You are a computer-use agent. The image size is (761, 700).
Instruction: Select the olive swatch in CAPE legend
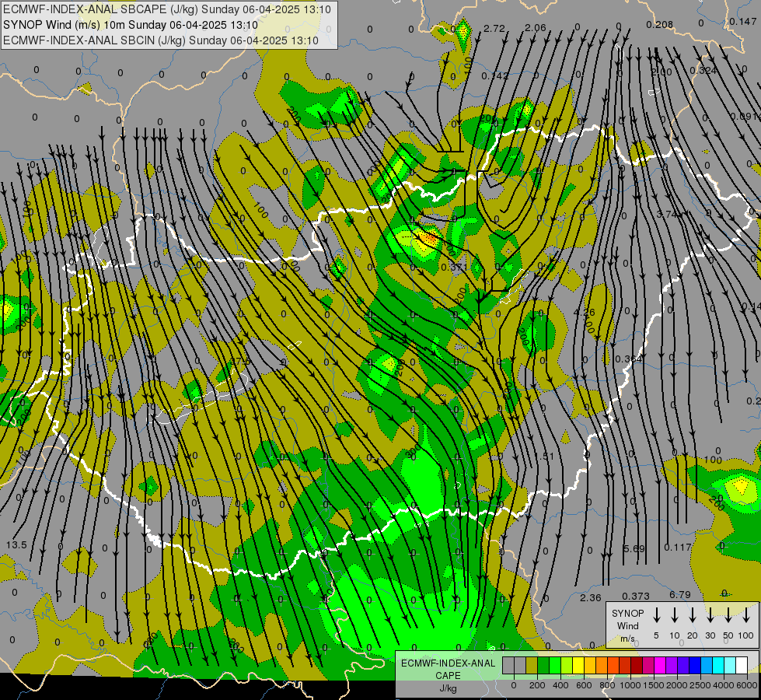point(532,666)
